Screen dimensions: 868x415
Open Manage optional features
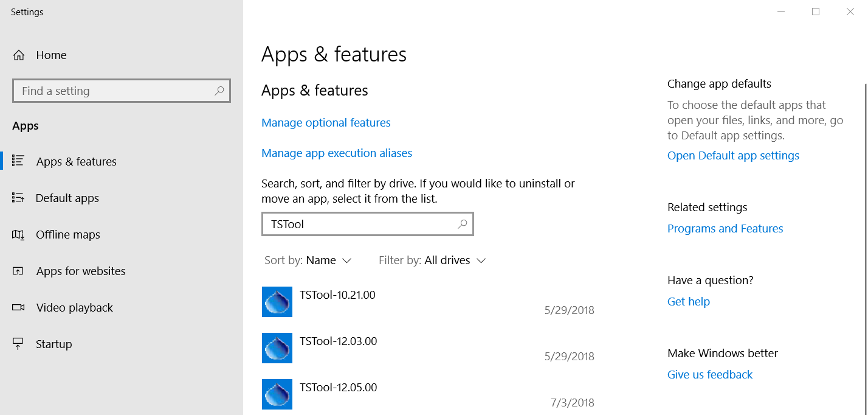tap(326, 122)
